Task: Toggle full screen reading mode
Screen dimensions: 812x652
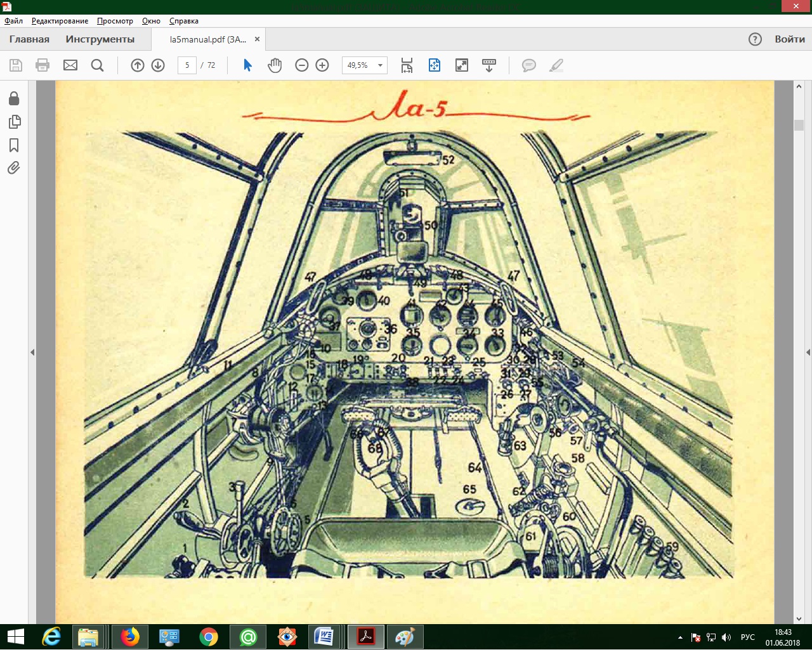Action: (462, 65)
